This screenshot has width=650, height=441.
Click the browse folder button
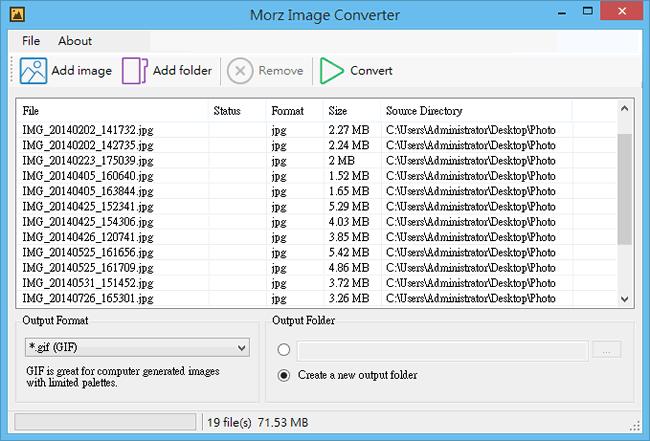607,350
